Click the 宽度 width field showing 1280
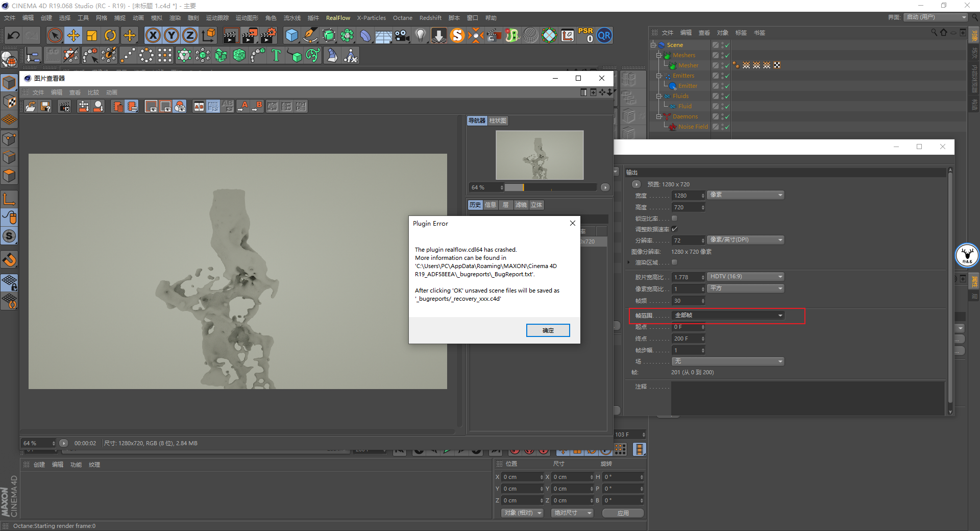980x531 pixels. [688, 196]
